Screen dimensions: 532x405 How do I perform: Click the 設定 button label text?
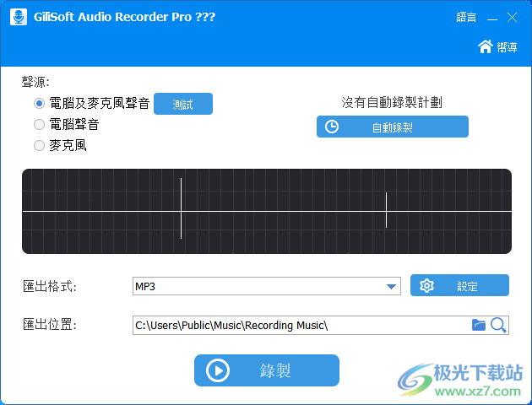pos(467,286)
